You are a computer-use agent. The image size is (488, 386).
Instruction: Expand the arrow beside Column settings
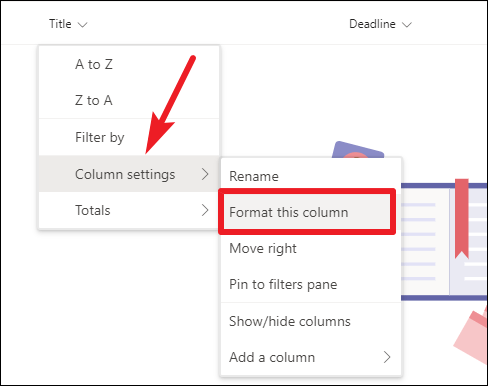pos(205,174)
